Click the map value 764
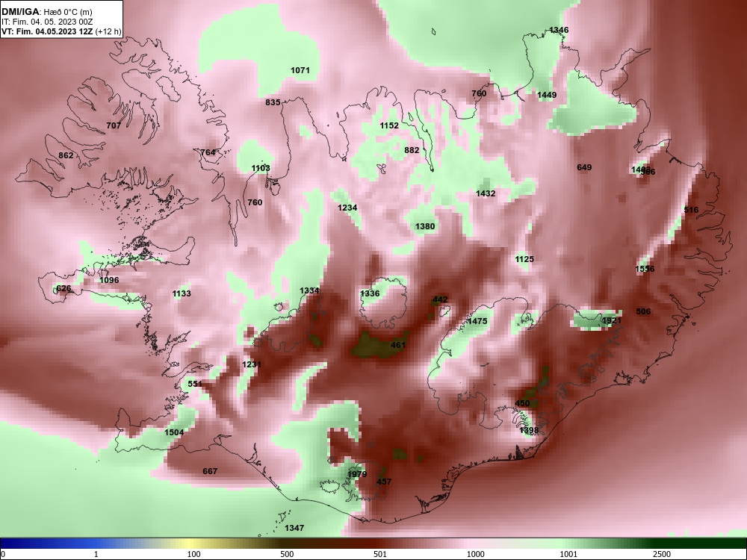 pos(208,153)
